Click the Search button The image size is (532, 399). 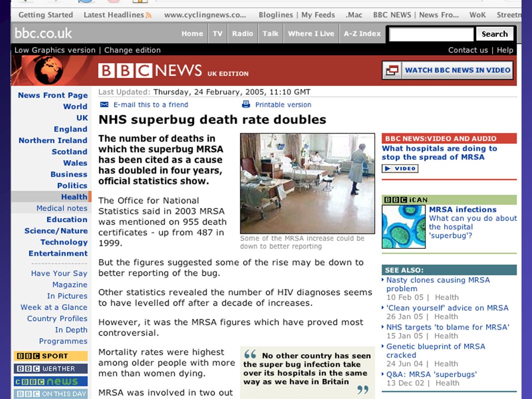pyautogui.click(x=495, y=34)
